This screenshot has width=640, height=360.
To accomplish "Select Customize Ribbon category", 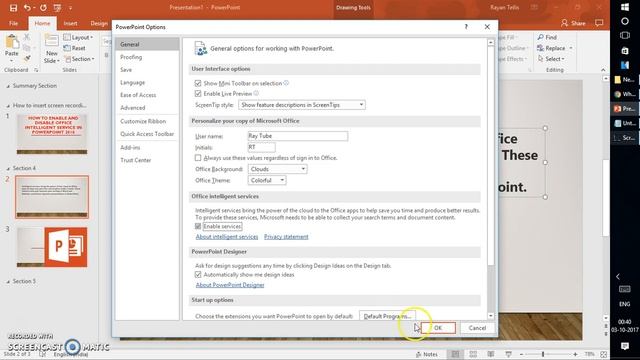I will 147,121.
